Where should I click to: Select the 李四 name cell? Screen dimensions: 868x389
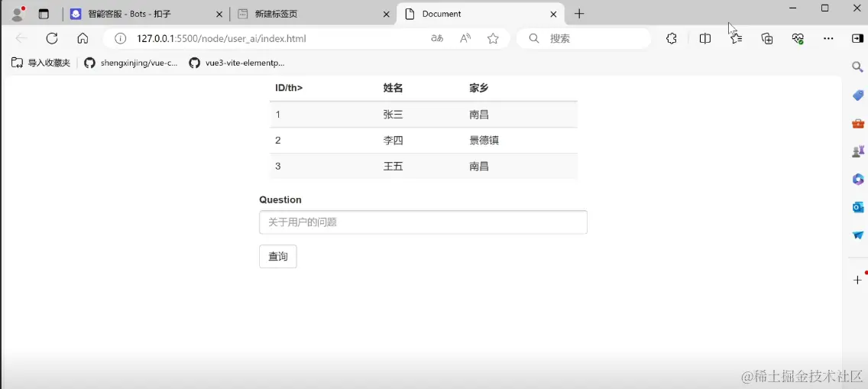tap(393, 141)
